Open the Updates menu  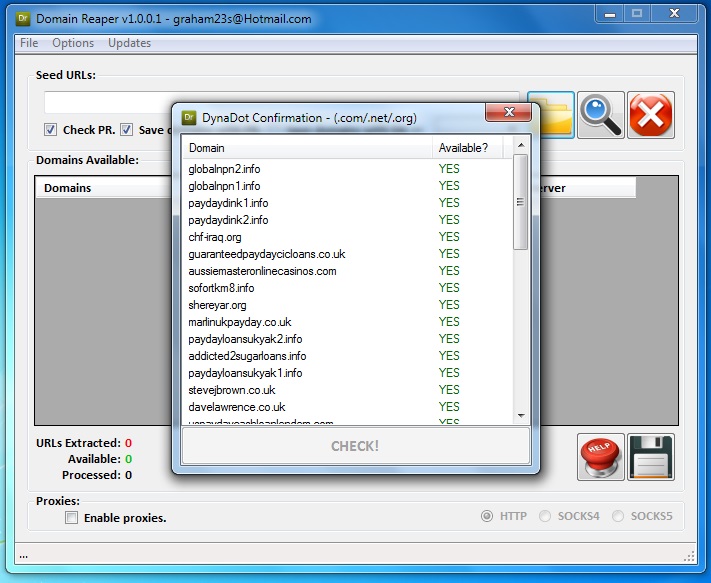tap(129, 43)
